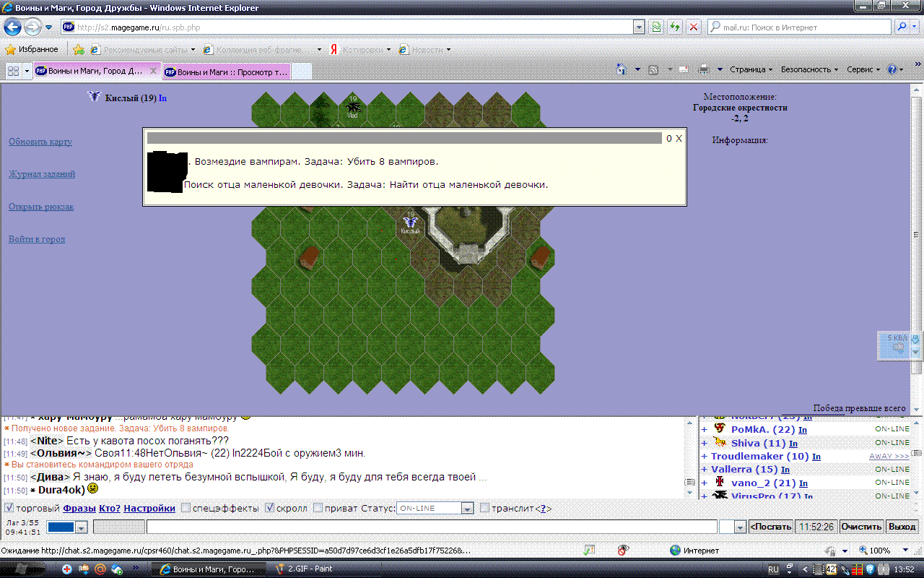Toggle the спецэффекты checkbox

pyautogui.click(x=186, y=508)
